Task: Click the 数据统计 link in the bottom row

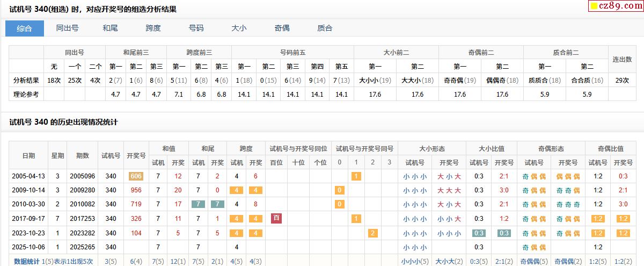Action: tap(27, 261)
